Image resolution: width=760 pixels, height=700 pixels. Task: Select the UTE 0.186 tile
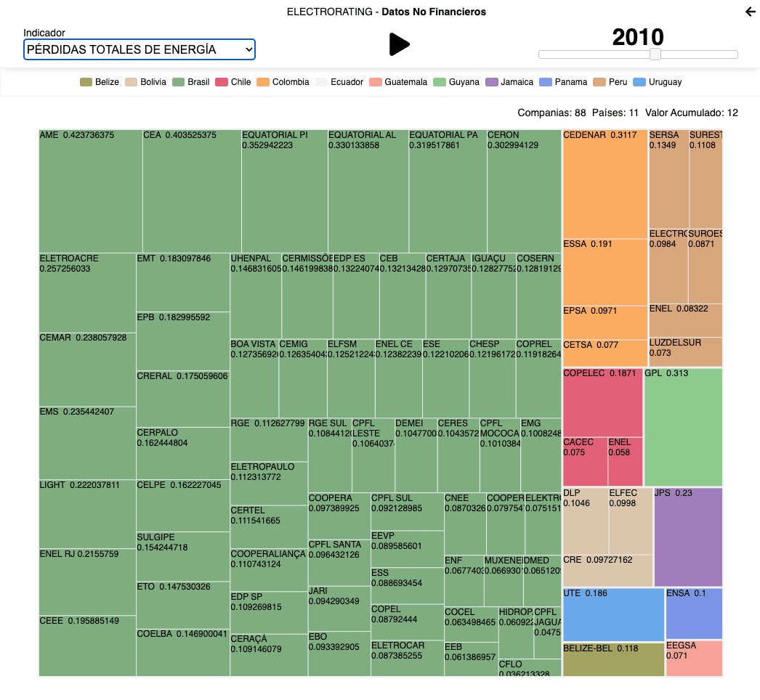click(614, 615)
